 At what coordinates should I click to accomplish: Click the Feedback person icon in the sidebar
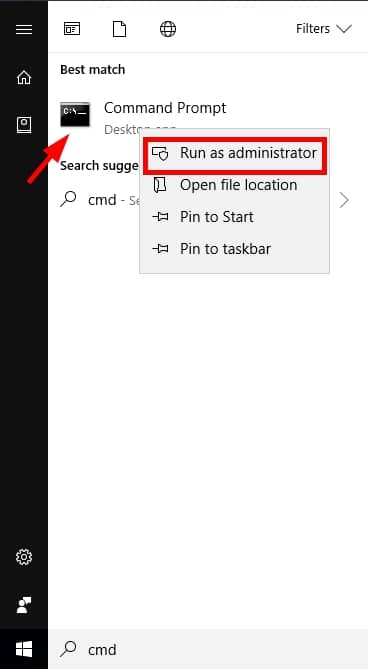click(x=24, y=605)
